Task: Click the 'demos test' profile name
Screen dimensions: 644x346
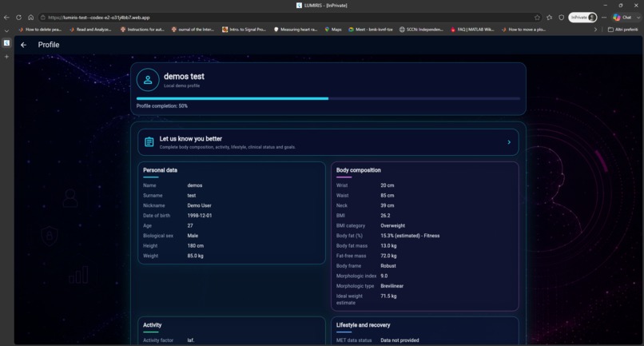Action: point(184,77)
